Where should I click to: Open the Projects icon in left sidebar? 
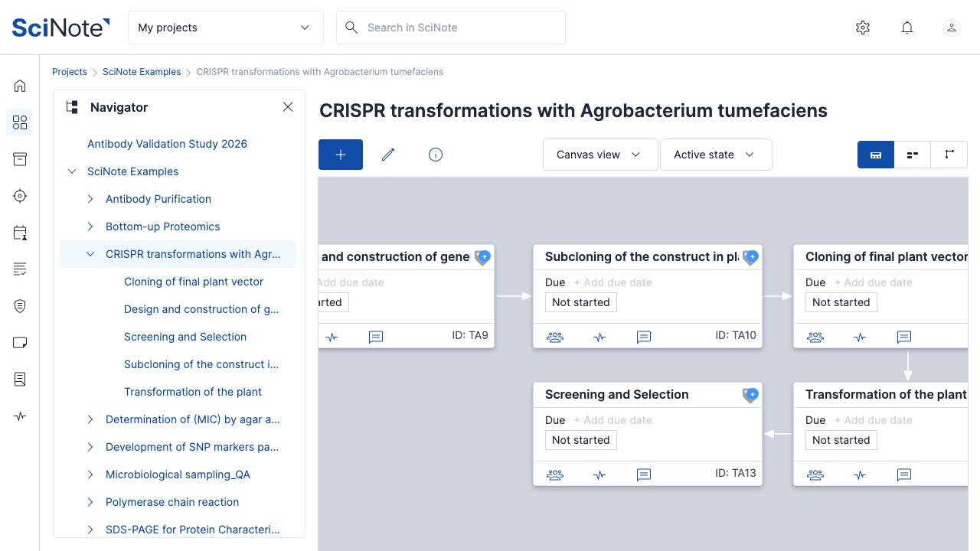[20, 122]
